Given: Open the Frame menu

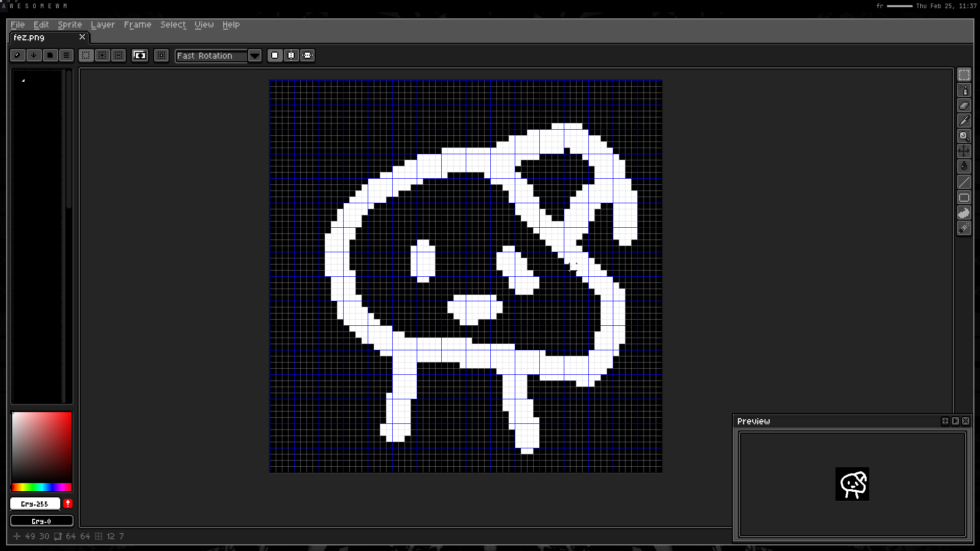Looking at the screenshot, I should point(137,25).
